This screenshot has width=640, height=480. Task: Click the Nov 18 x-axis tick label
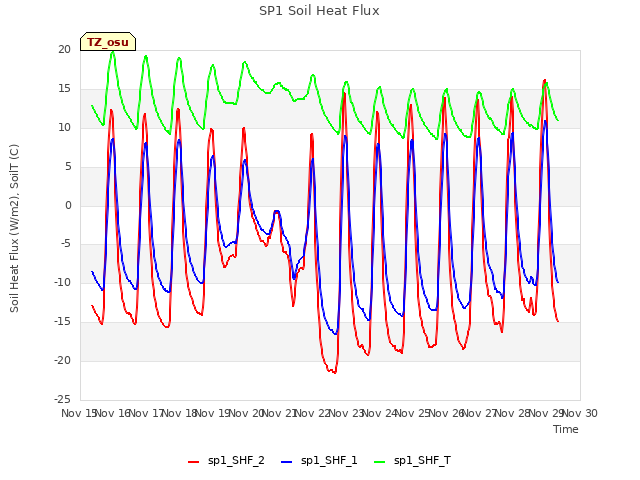pyautogui.click(x=180, y=413)
